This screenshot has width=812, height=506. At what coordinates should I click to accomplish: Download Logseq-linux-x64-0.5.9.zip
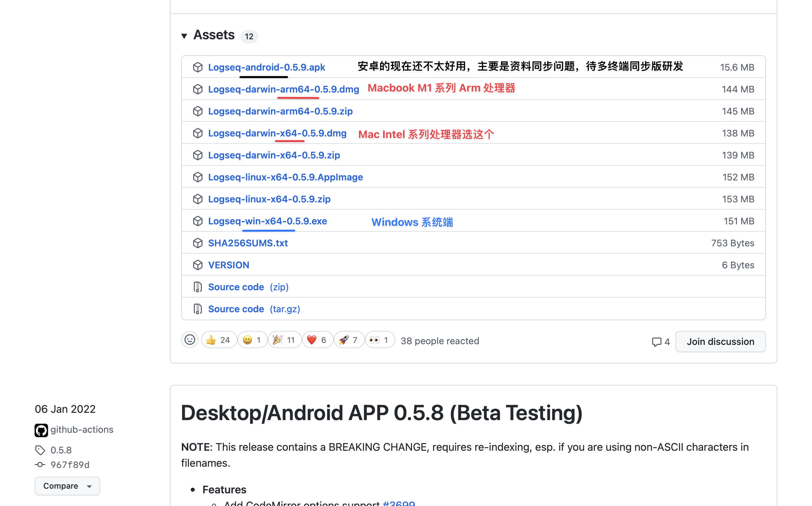[x=269, y=199]
